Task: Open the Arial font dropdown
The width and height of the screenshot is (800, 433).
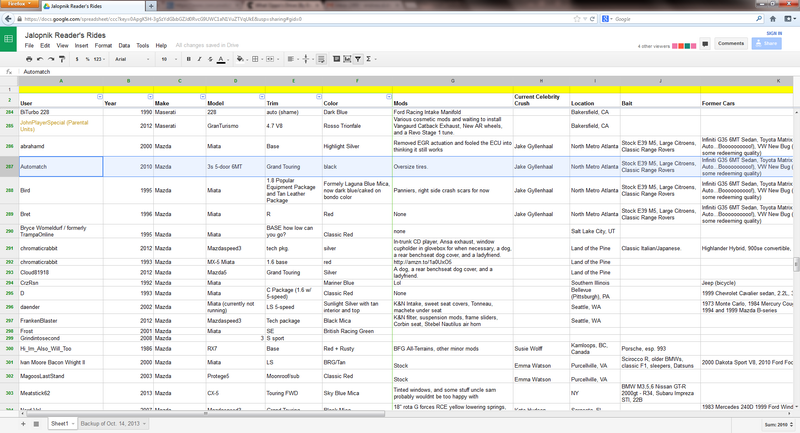Action: click(132, 59)
